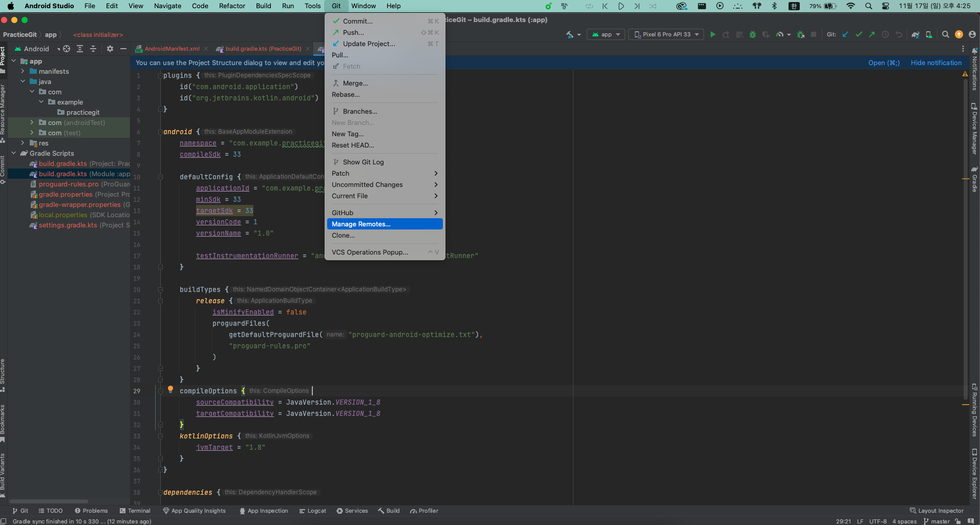
Task: Click the Git push green arrow in toolbar
Action: coord(872,34)
